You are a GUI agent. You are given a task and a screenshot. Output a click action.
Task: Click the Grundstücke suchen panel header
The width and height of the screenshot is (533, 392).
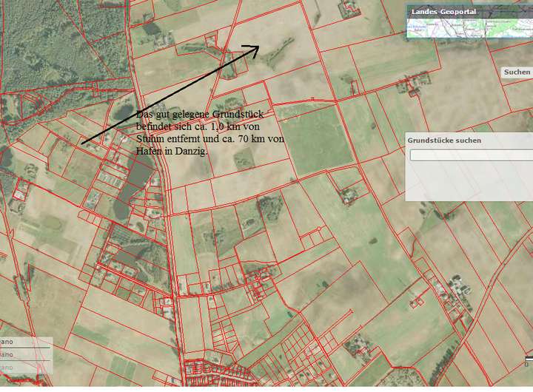coord(444,140)
